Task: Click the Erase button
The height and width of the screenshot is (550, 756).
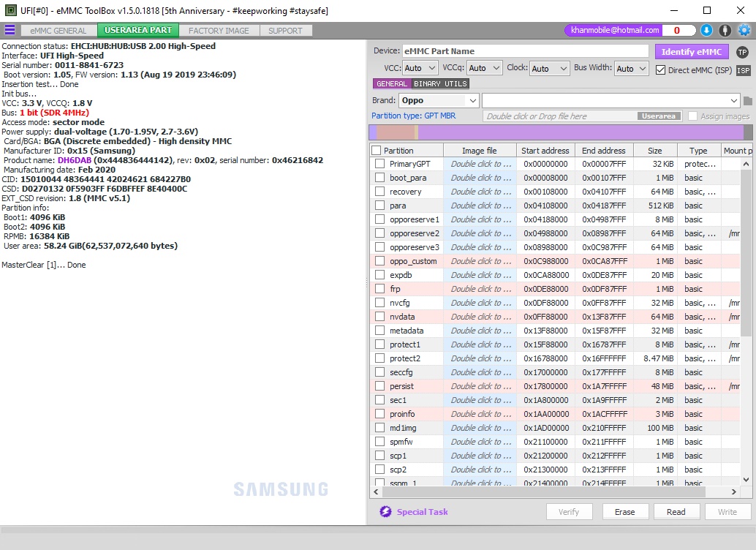Action: (625, 512)
